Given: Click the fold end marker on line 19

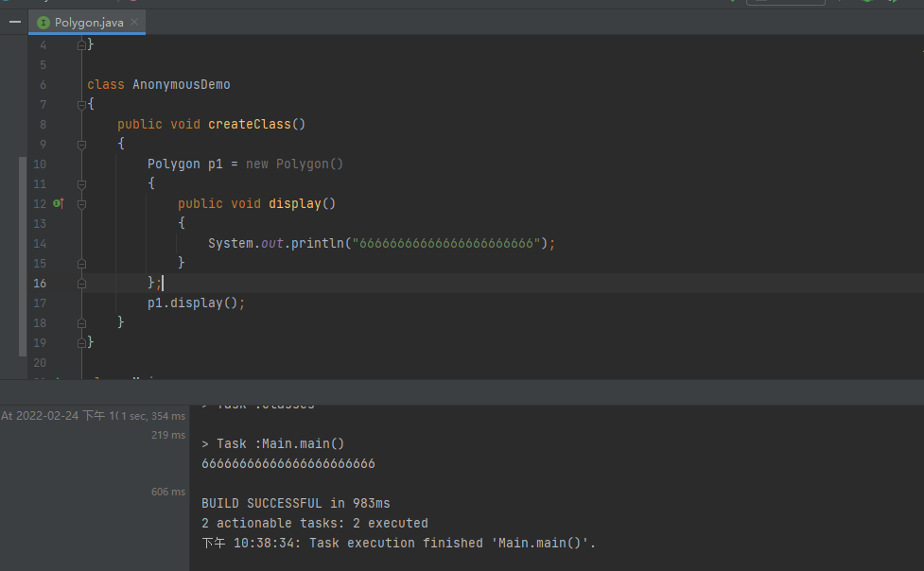Looking at the screenshot, I should point(82,343).
